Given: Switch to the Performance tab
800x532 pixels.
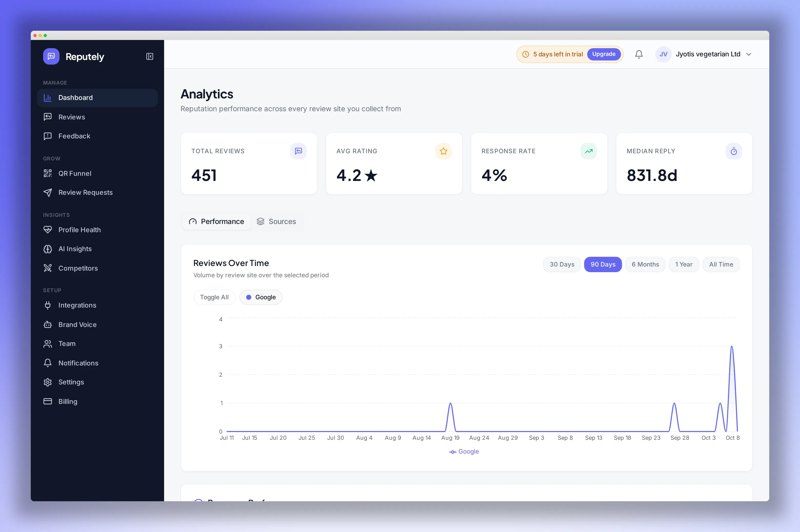Looking at the screenshot, I should [217, 221].
